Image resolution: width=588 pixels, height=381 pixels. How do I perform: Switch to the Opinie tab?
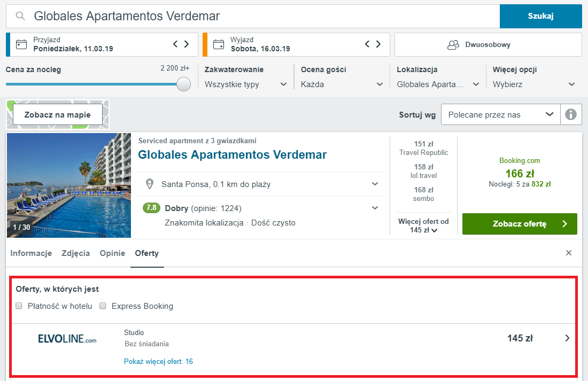pos(112,253)
